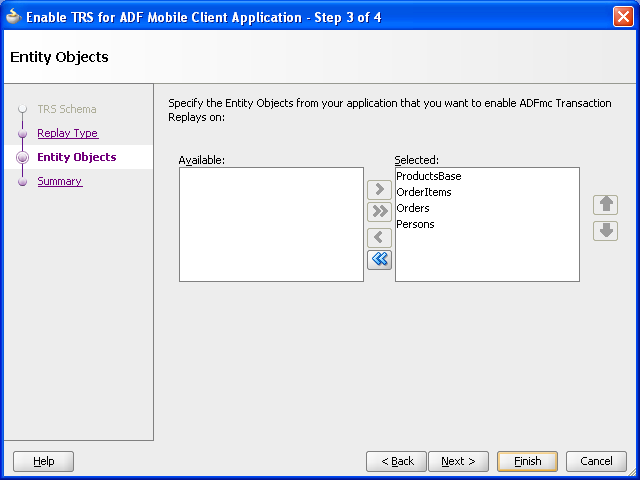Cancel the TRS wizard
640x480 pixels.
(x=596, y=461)
